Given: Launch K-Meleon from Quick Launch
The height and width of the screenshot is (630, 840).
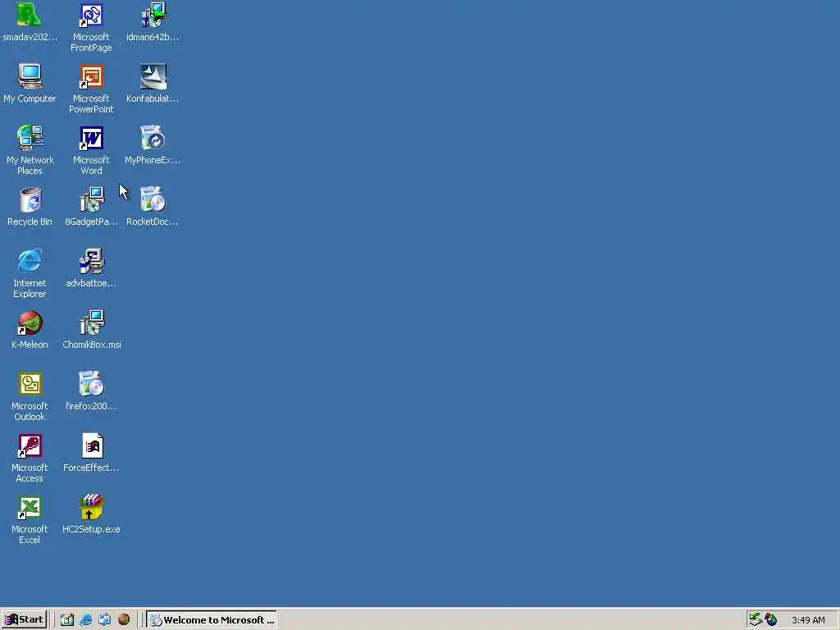Looking at the screenshot, I should click(x=124, y=620).
